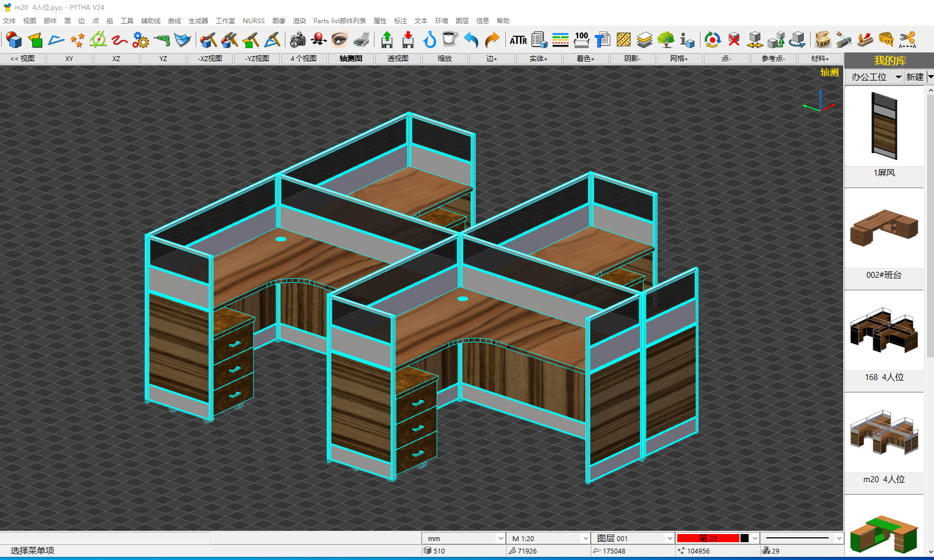934x560 pixels.
Task: Toggle the 实体+ solid display button
Action: point(538,58)
